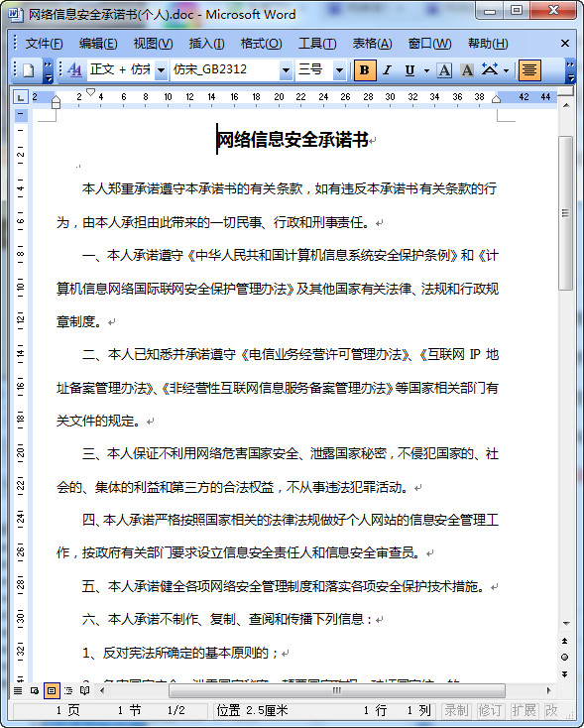Screen dimensions: 584x728
Task: Expand the Font name dropdown arrow
Action: pos(286,70)
